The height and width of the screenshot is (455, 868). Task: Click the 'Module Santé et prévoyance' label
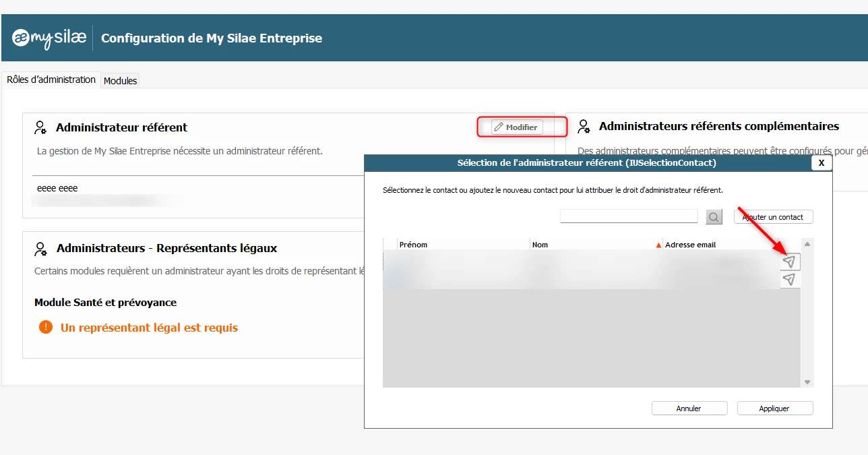click(x=106, y=303)
